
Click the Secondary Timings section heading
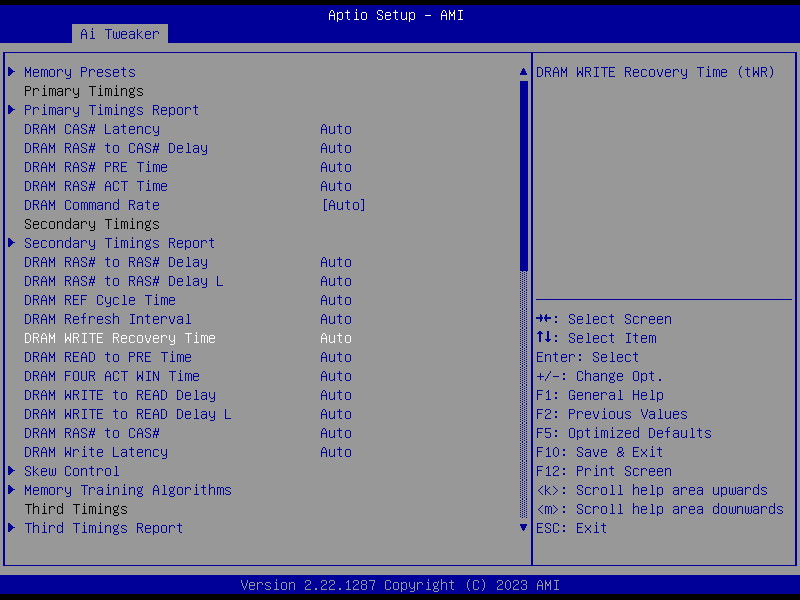[92, 224]
